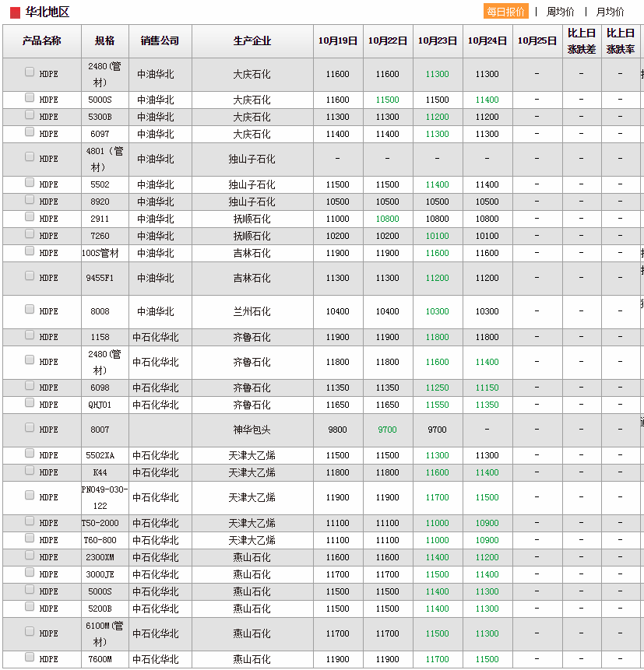Click the 华北地区 section title
Screen dimensions: 644x670
47,12
